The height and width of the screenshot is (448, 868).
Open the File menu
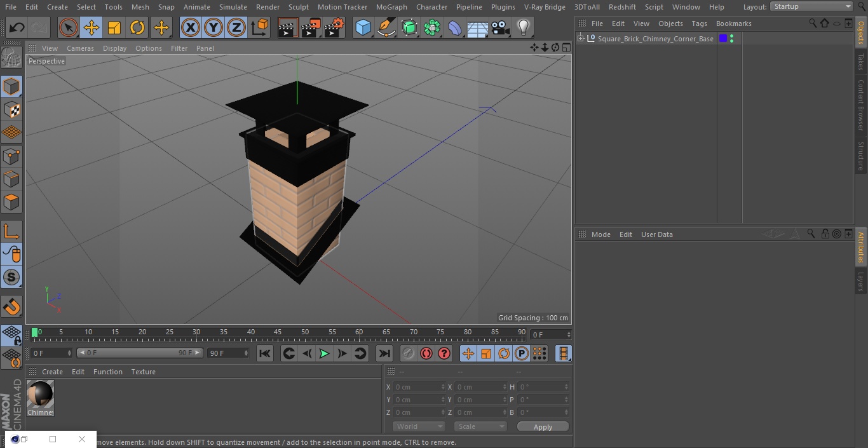click(10, 7)
